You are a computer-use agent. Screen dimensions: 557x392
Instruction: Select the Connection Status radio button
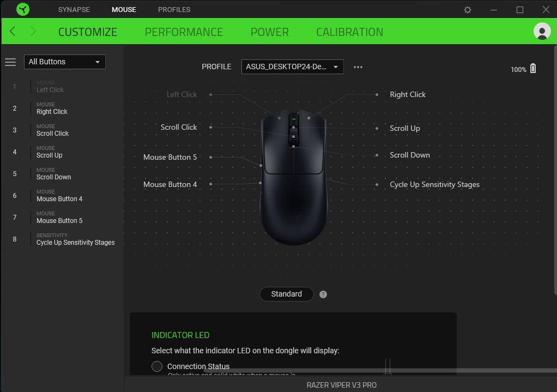(x=157, y=366)
